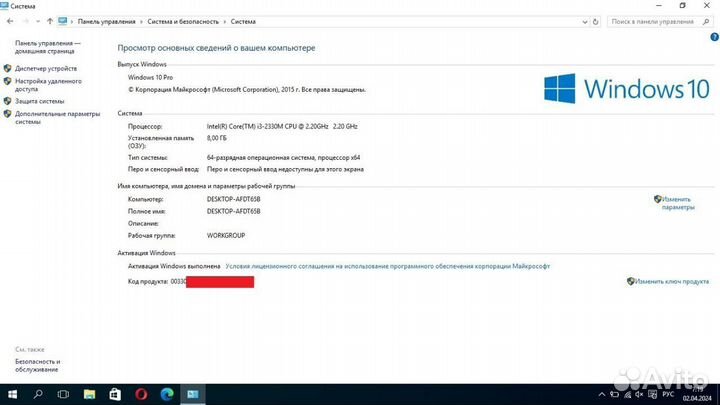Select the processor value text

[x=282, y=126]
